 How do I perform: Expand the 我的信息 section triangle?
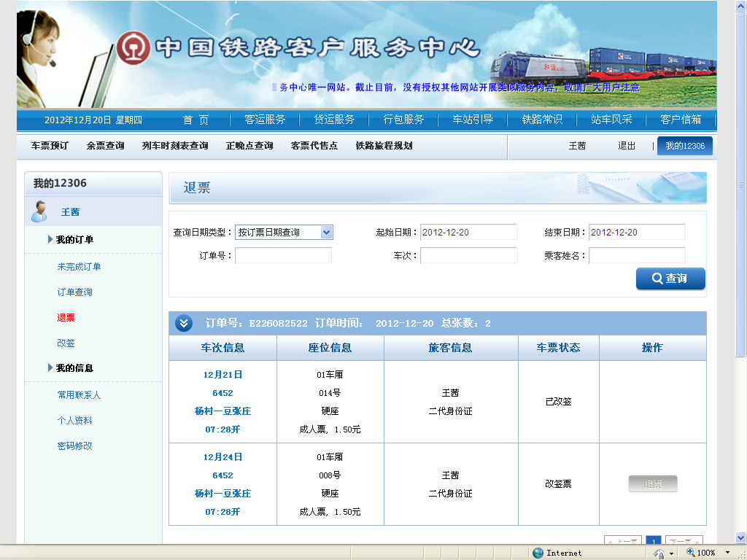[50, 367]
